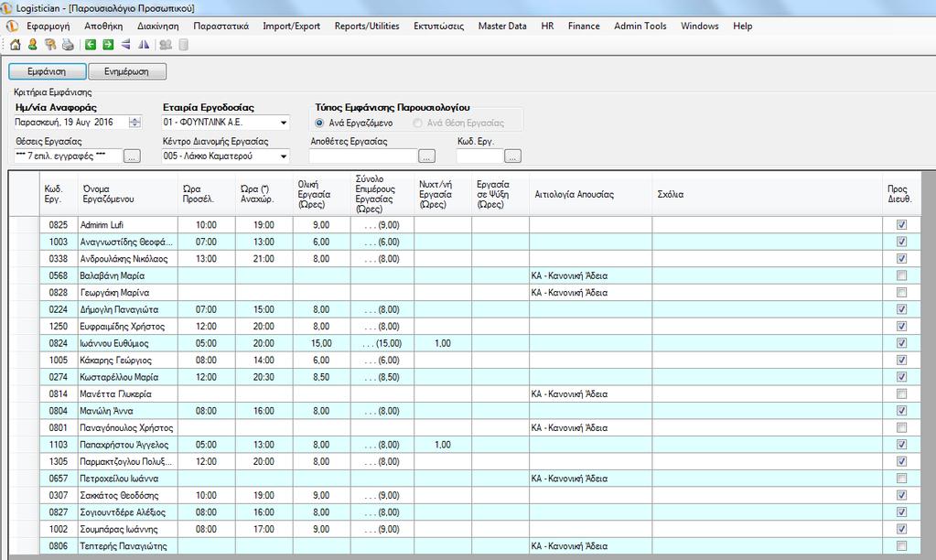The width and height of the screenshot is (936, 560).
Task: Click employee code 0274 cell
Action: click(x=59, y=377)
